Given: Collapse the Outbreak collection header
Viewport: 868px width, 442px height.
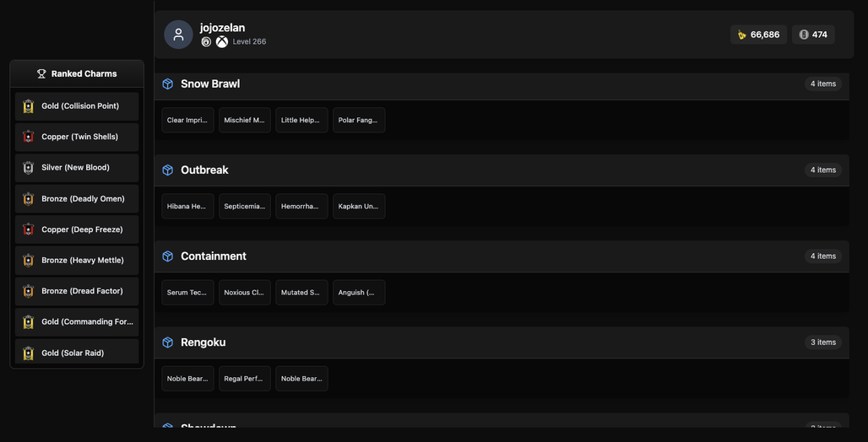Looking at the screenshot, I should coord(502,170).
